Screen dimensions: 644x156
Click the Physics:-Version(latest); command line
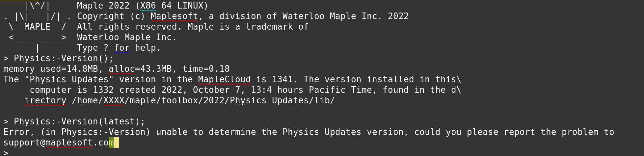pos(74,122)
